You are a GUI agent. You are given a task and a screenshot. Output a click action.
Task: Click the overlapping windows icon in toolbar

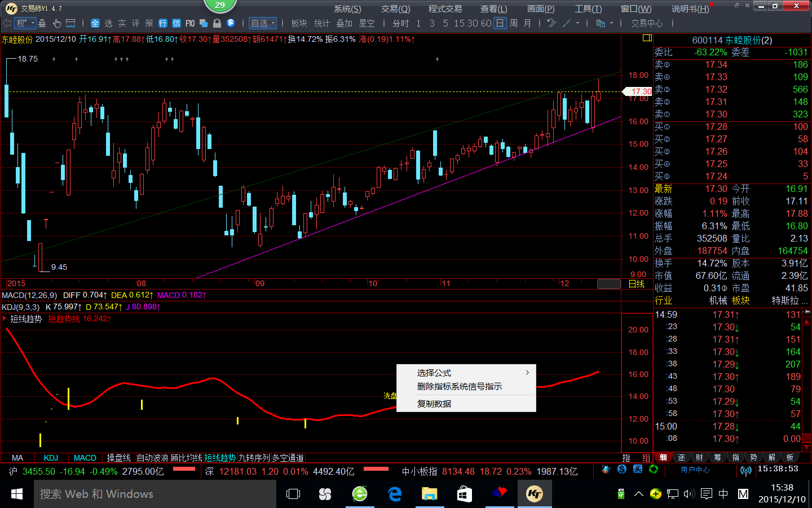(204, 23)
